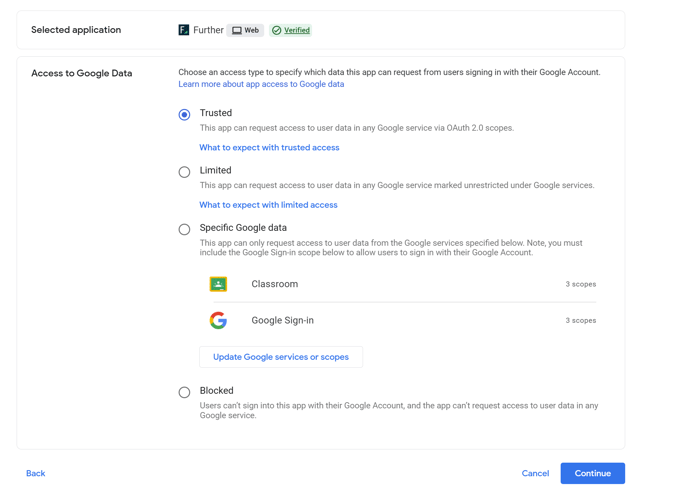This screenshot has height=500, width=688.
Task: Open the Classroom scopes row
Action: (402, 284)
